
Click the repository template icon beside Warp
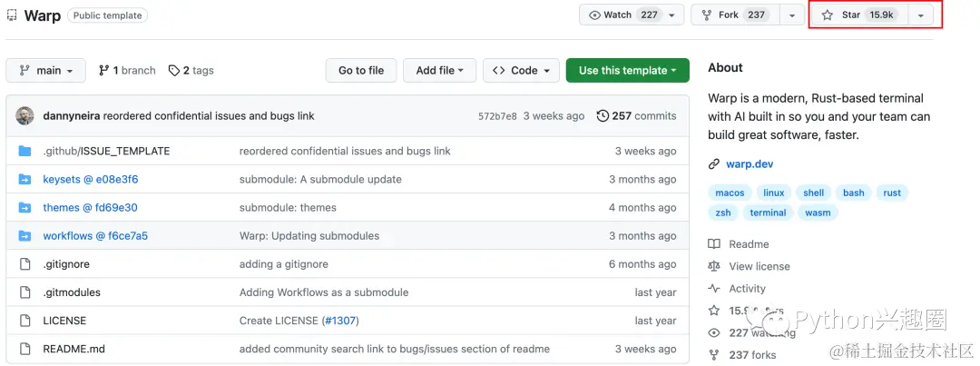tap(12, 15)
